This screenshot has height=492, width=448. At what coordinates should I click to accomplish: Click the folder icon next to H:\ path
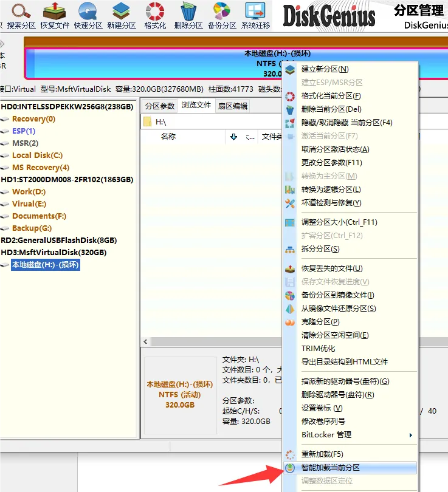[x=147, y=121]
